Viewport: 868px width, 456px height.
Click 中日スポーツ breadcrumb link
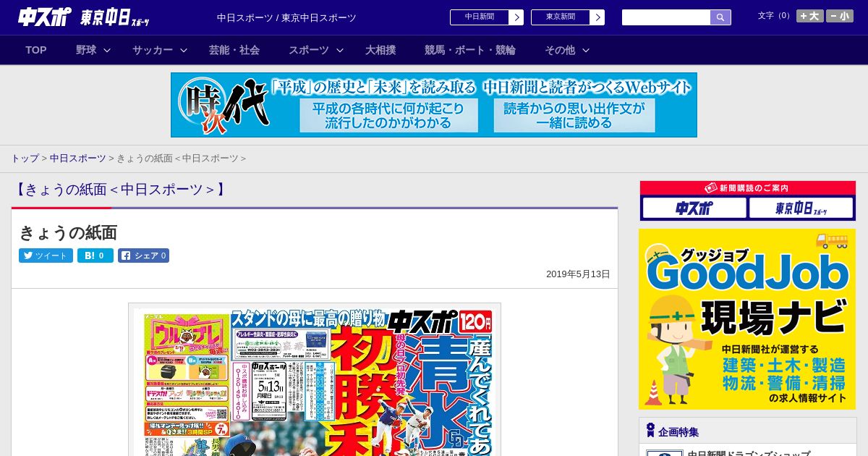77,158
